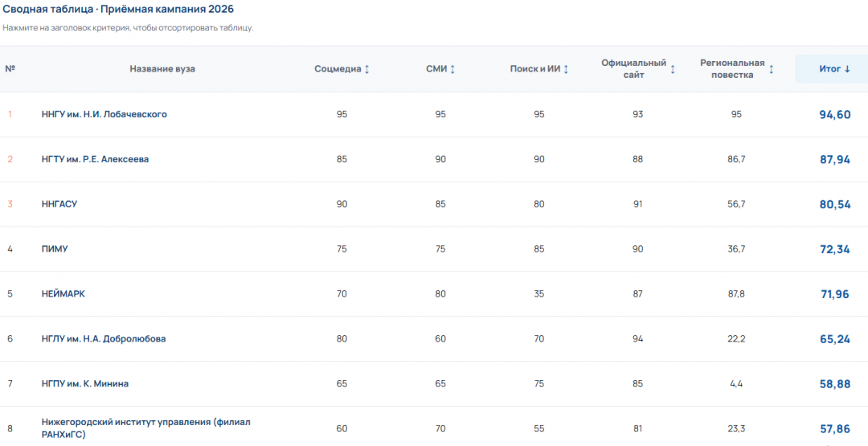Sort table by Соцмедиа arrows icon

point(366,69)
